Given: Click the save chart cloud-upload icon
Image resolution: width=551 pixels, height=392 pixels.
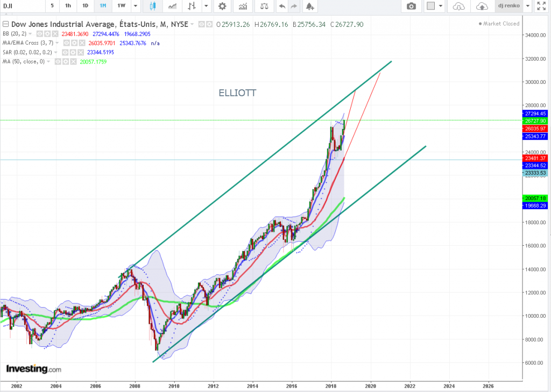Looking at the screenshot, I should pyautogui.click(x=482, y=6).
